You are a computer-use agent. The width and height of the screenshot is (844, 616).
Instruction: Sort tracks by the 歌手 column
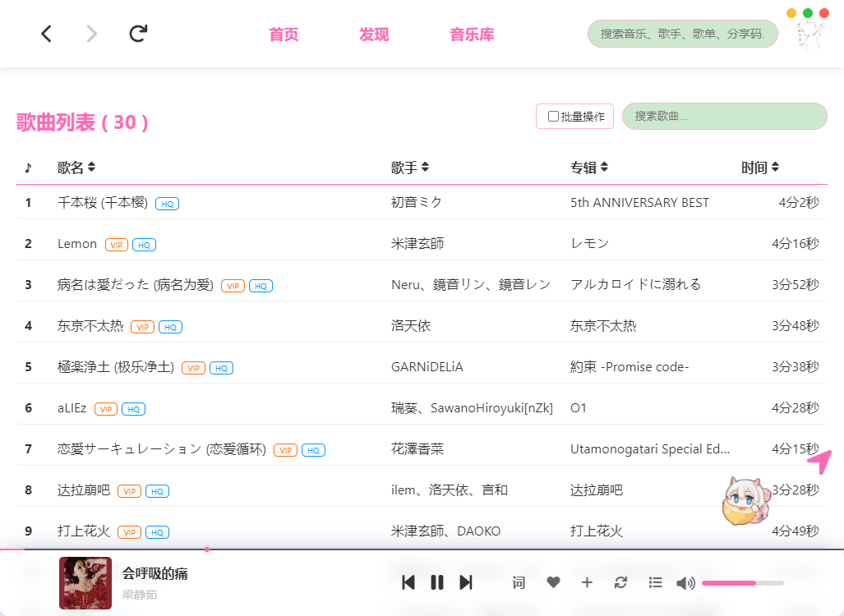(424, 167)
